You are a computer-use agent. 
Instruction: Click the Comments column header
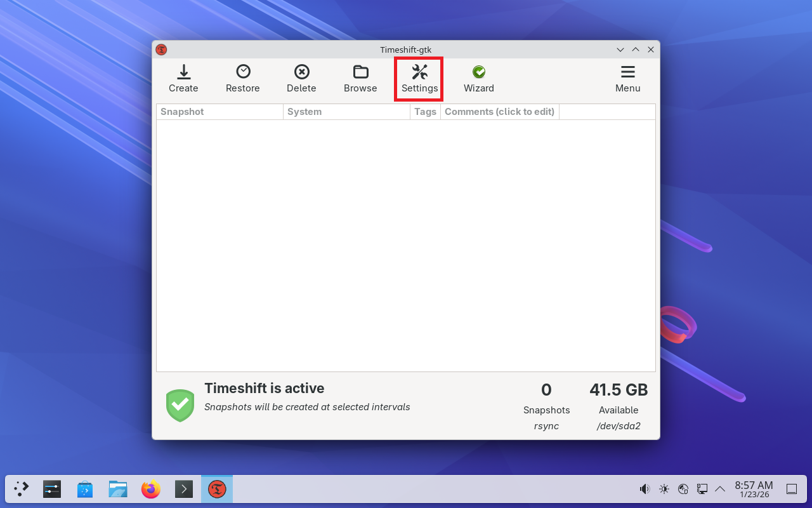[x=499, y=112]
